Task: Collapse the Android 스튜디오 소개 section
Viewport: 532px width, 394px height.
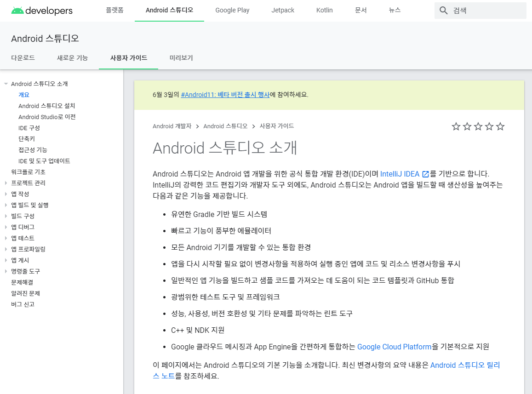Action: (x=6, y=84)
